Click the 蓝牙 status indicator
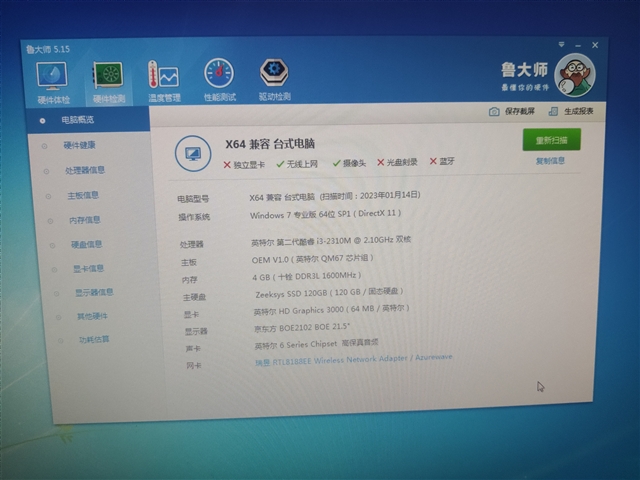640x480 pixels. click(442, 161)
